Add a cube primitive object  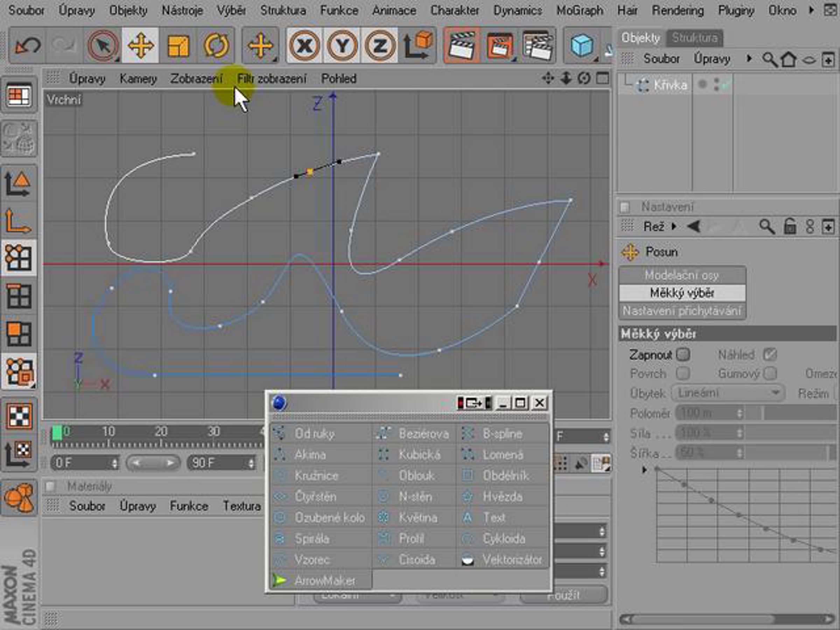coord(581,46)
